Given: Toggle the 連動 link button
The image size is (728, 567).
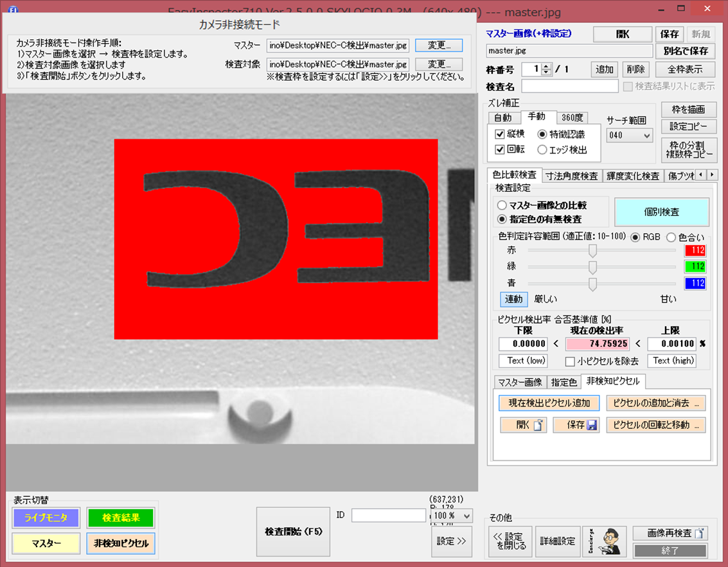Looking at the screenshot, I should click(513, 299).
